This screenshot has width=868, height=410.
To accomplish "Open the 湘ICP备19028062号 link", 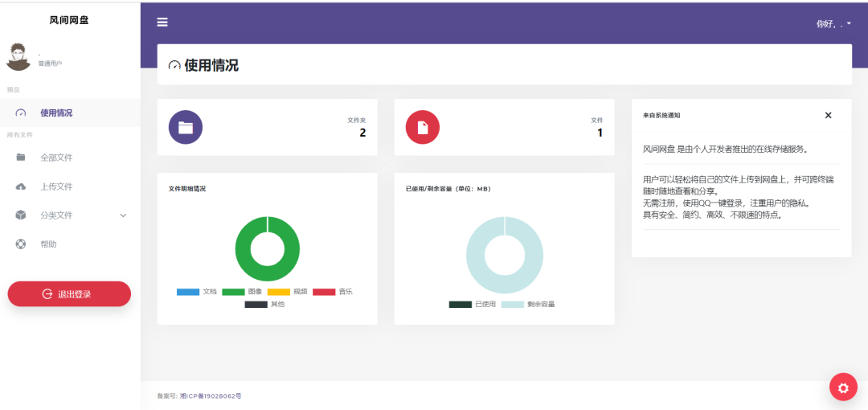I will 211,396.
